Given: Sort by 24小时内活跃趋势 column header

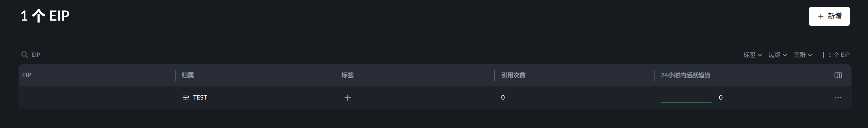Looking at the screenshot, I should [685, 75].
